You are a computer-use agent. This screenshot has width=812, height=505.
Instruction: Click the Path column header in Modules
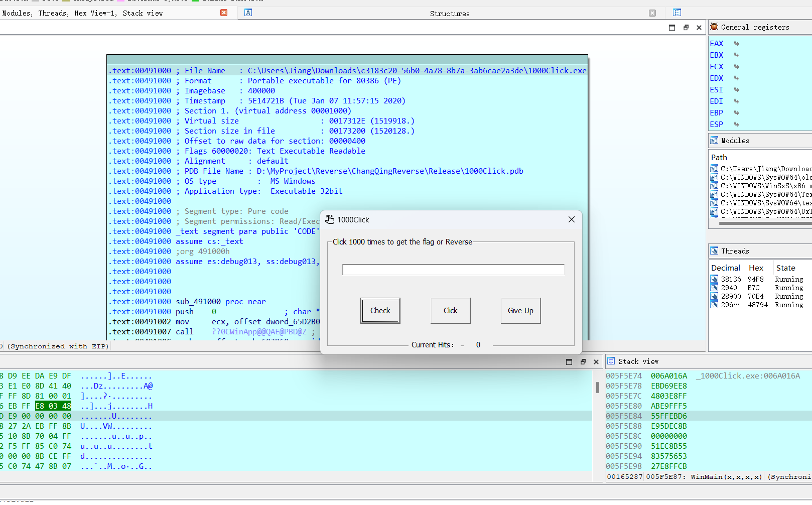[x=719, y=158]
